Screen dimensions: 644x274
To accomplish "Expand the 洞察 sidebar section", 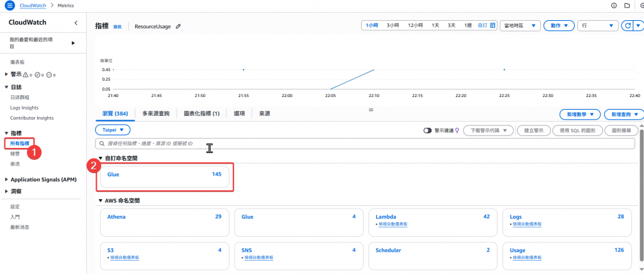I will pos(6,191).
